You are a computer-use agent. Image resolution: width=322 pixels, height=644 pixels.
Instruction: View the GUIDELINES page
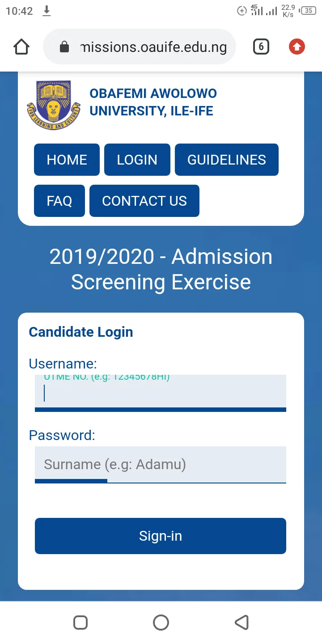(x=226, y=160)
